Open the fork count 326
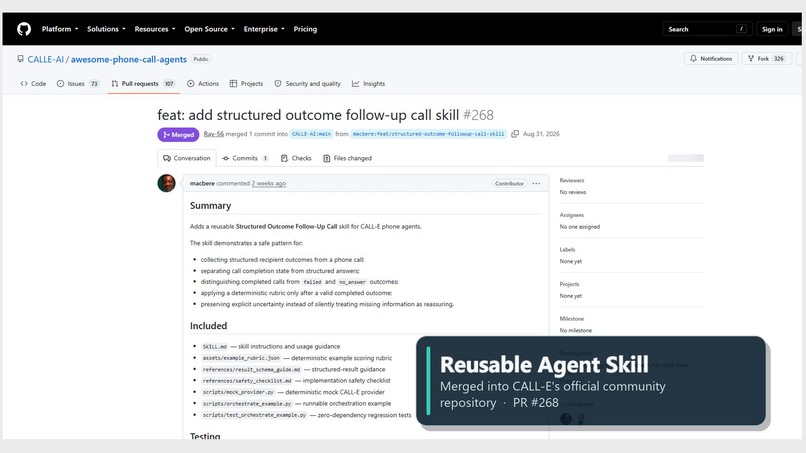806x453 pixels. [779, 59]
